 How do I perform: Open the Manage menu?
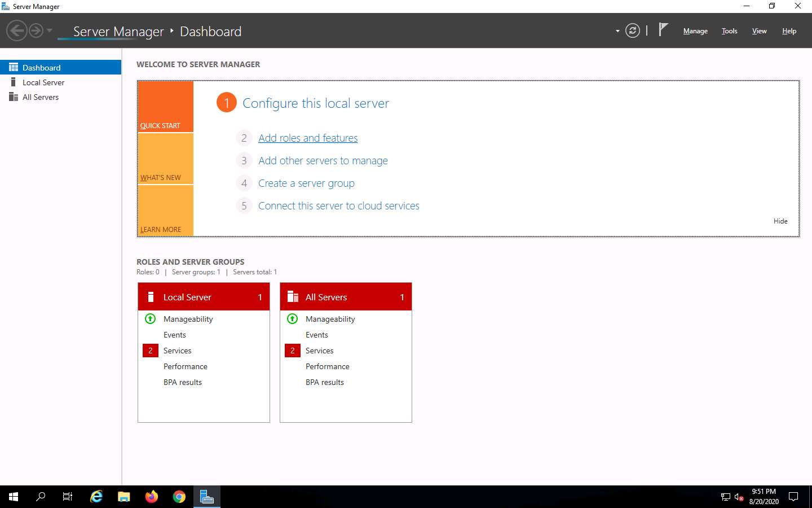[695, 31]
